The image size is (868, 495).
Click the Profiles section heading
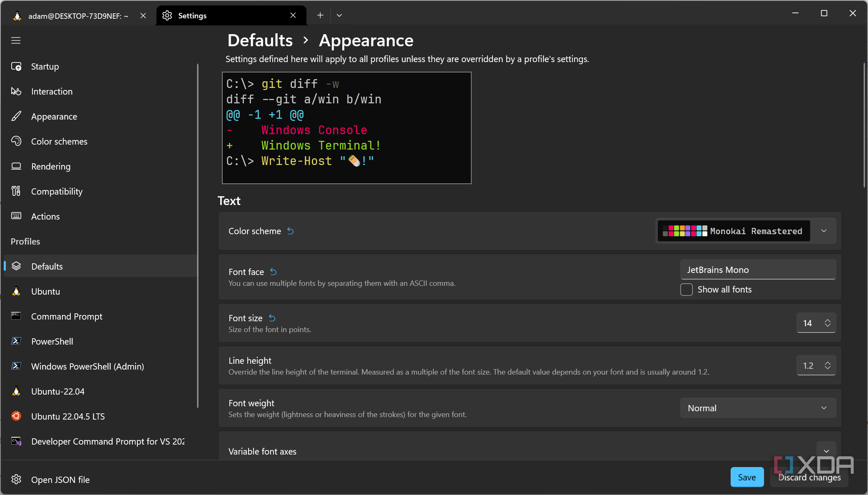[x=25, y=241]
